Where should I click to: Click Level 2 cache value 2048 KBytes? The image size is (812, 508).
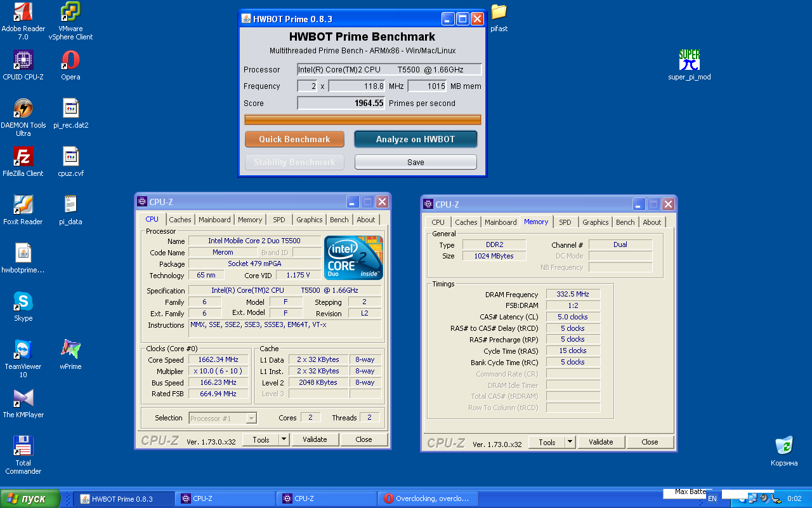(x=318, y=383)
